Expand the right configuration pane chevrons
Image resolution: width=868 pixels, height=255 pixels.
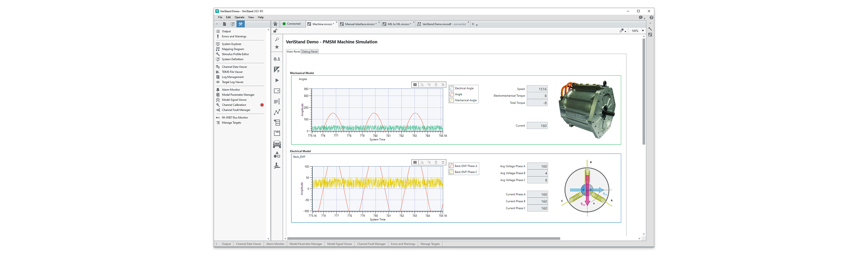(650, 23)
